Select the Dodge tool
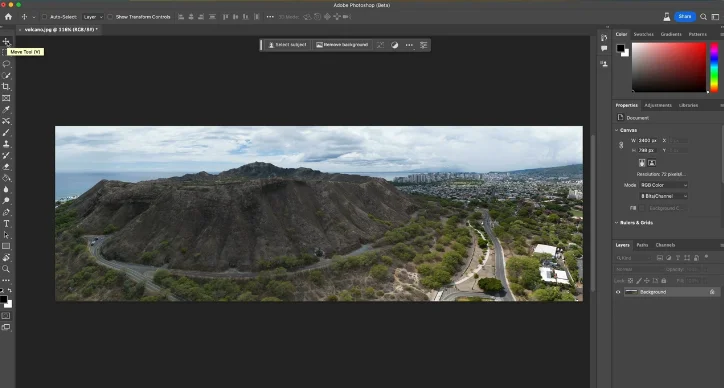This screenshot has height=388, width=724. pyautogui.click(x=6, y=201)
